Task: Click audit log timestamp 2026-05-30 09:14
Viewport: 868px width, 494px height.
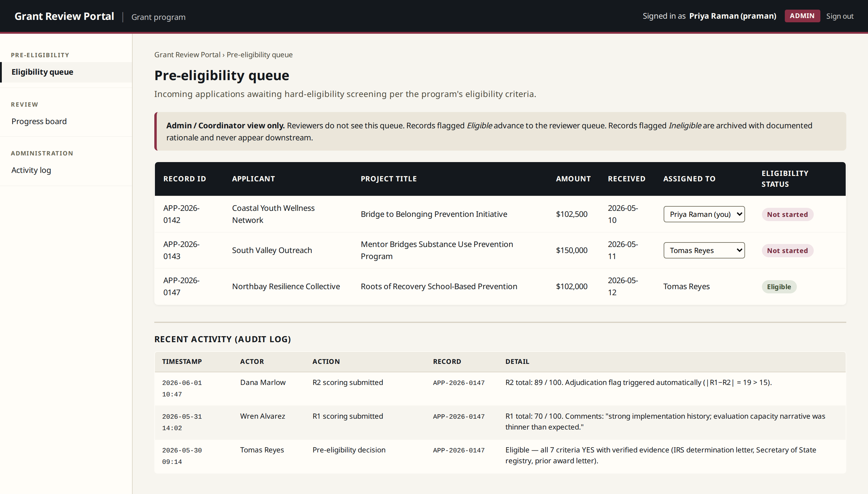Action: [x=182, y=456]
